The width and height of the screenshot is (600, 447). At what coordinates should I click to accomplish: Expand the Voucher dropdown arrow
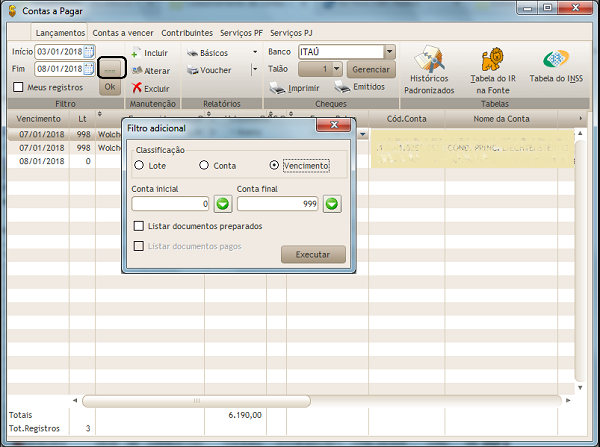(255, 69)
